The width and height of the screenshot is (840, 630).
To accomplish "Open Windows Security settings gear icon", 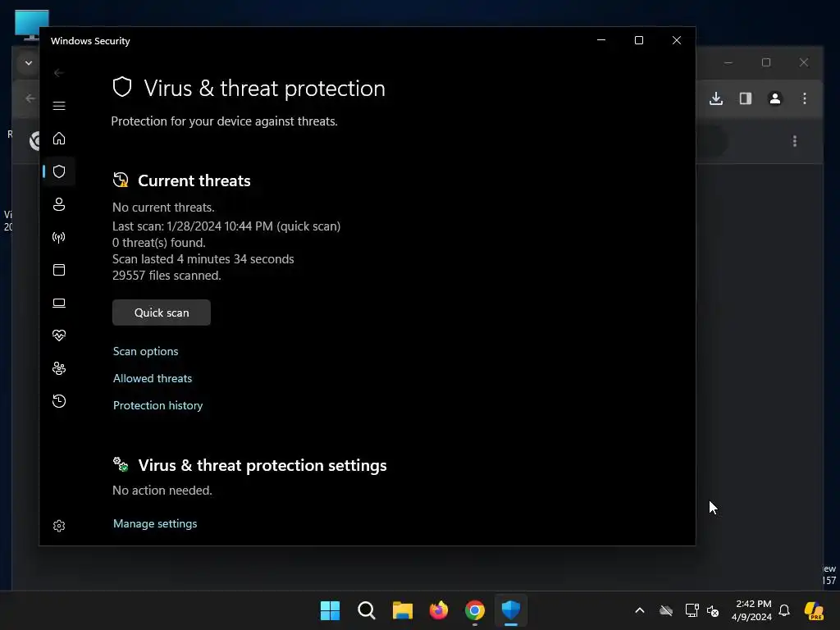I will [x=59, y=526].
